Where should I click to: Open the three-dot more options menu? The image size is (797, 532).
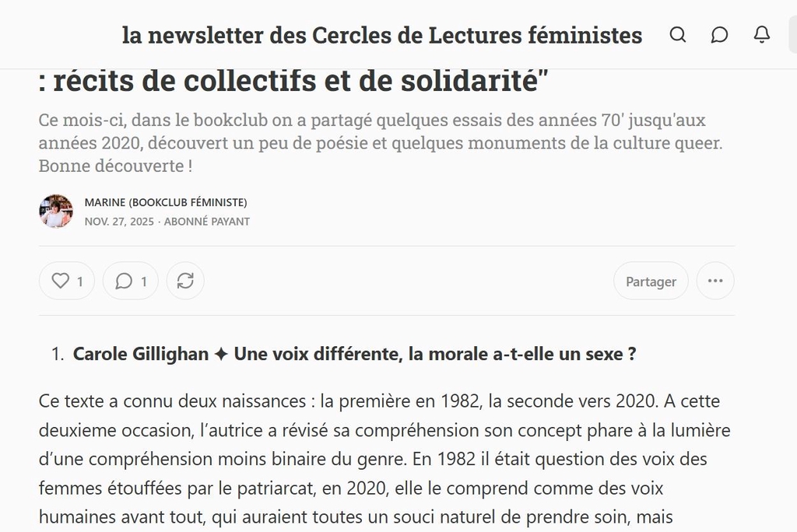(715, 282)
